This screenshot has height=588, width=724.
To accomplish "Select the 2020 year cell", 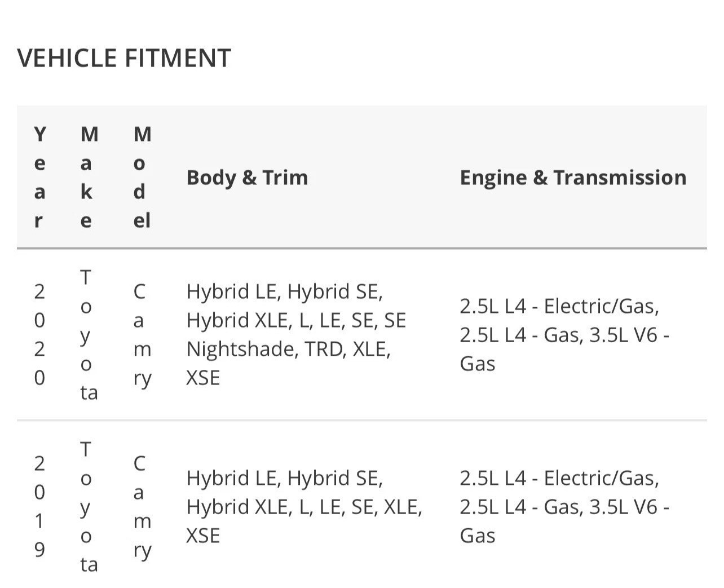I will tap(39, 334).
